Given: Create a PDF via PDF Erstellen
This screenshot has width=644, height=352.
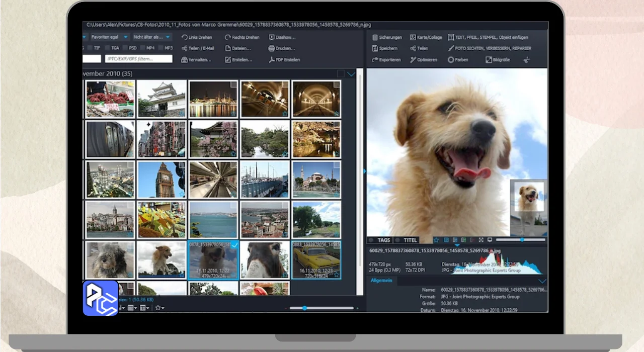Looking at the screenshot, I should (284, 59).
